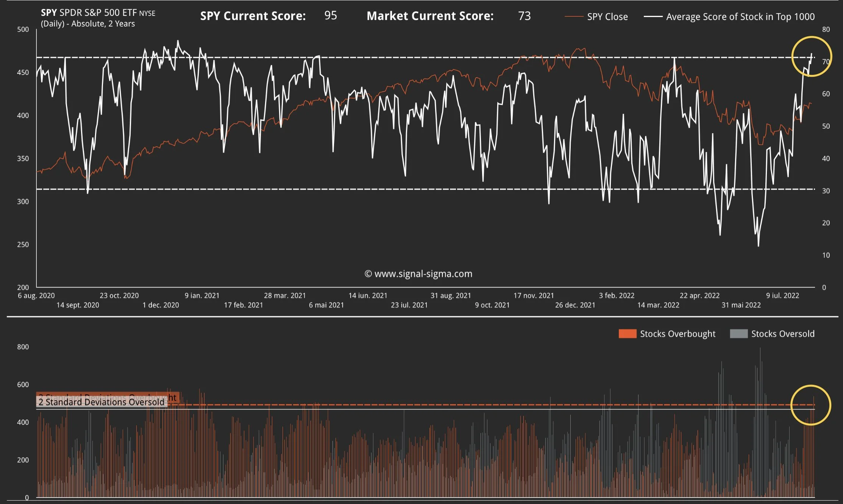Click the Market Current Score value 73
843x504 pixels.
524,16
